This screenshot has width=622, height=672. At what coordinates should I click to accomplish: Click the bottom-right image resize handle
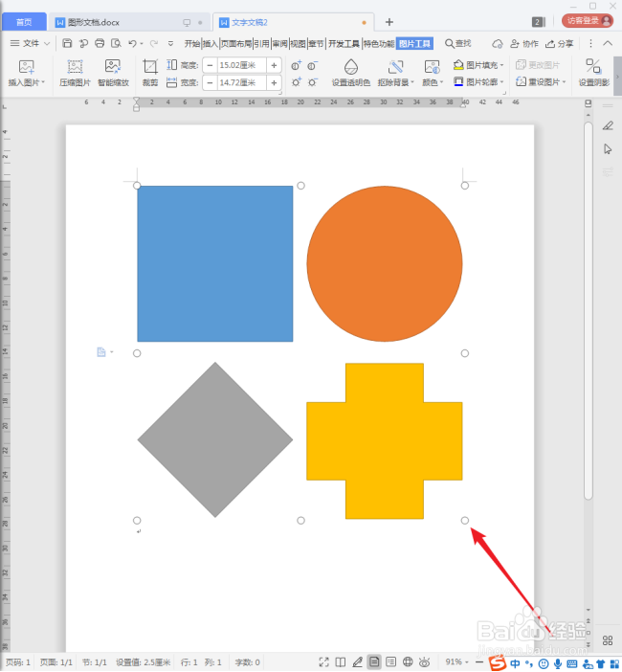point(465,521)
